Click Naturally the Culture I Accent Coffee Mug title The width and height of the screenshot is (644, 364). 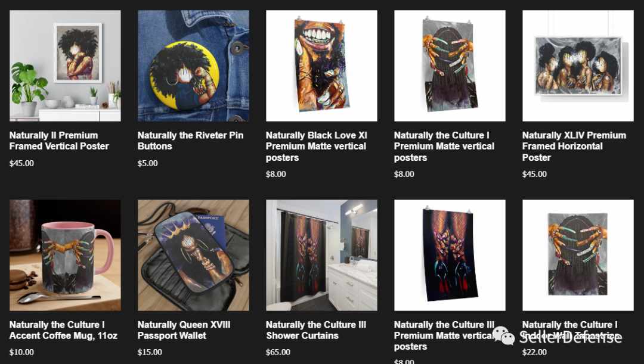pos(63,331)
